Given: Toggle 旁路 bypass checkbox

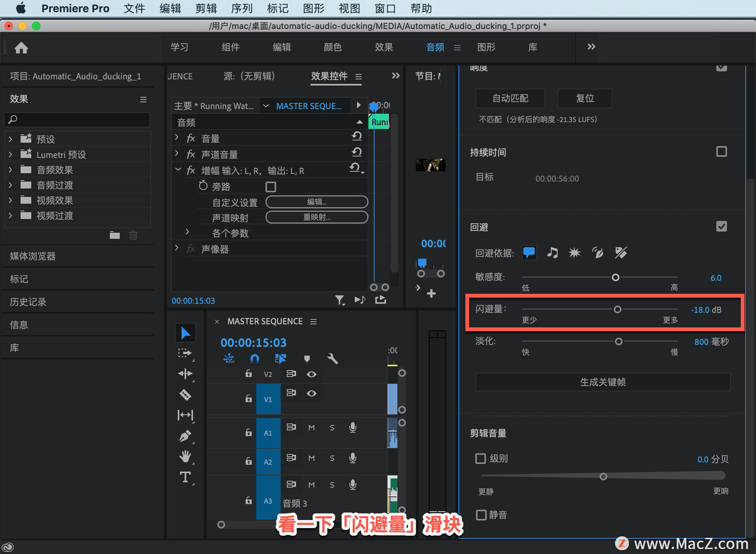Looking at the screenshot, I should coord(271,187).
